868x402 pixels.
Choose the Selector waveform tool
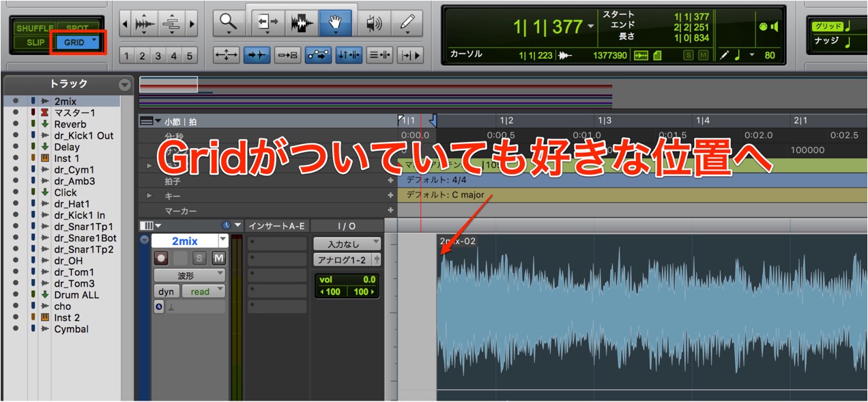click(302, 23)
